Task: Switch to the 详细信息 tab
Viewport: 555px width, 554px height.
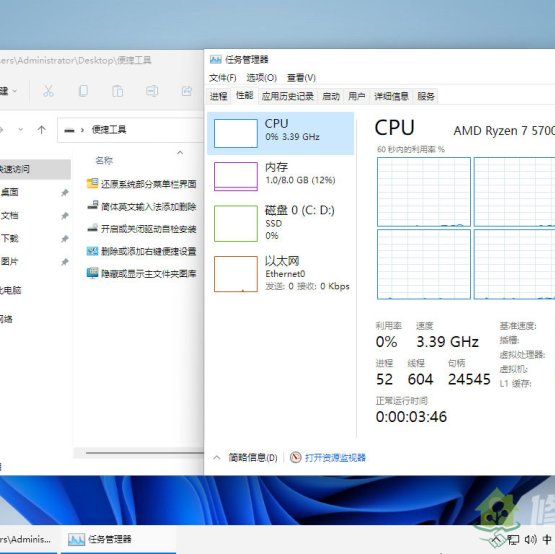Action: (x=391, y=96)
